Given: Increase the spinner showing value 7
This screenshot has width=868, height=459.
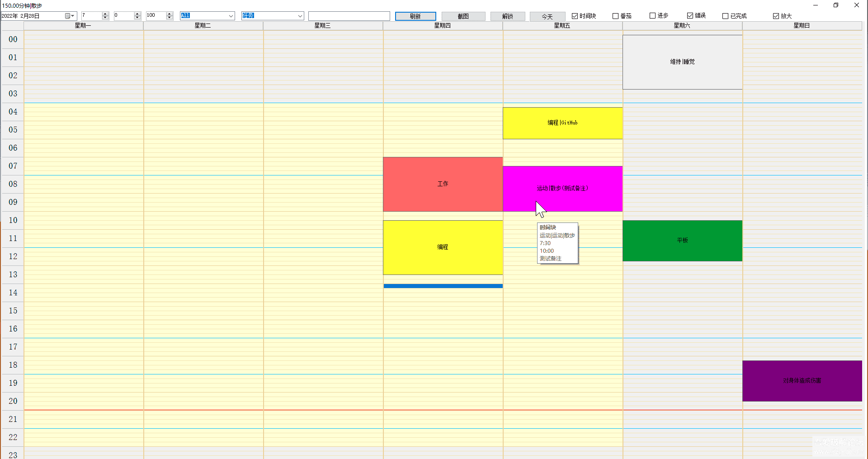Looking at the screenshot, I should tap(105, 14).
